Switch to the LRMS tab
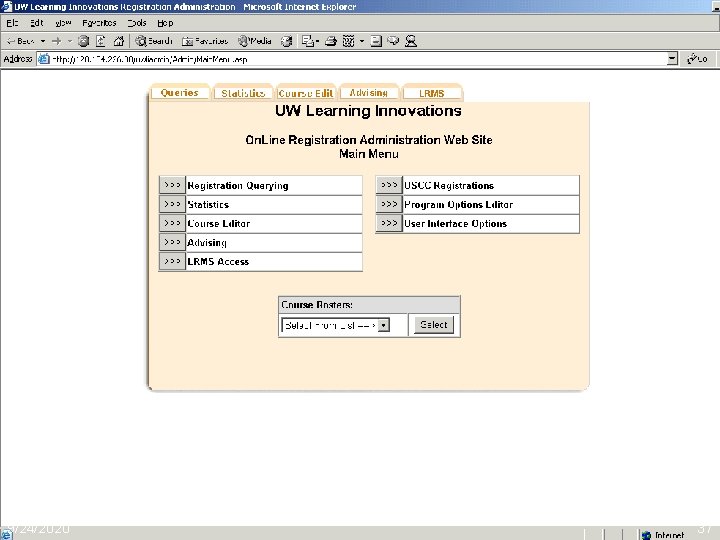The width and height of the screenshot is (720, 540). tap(432, 93)
